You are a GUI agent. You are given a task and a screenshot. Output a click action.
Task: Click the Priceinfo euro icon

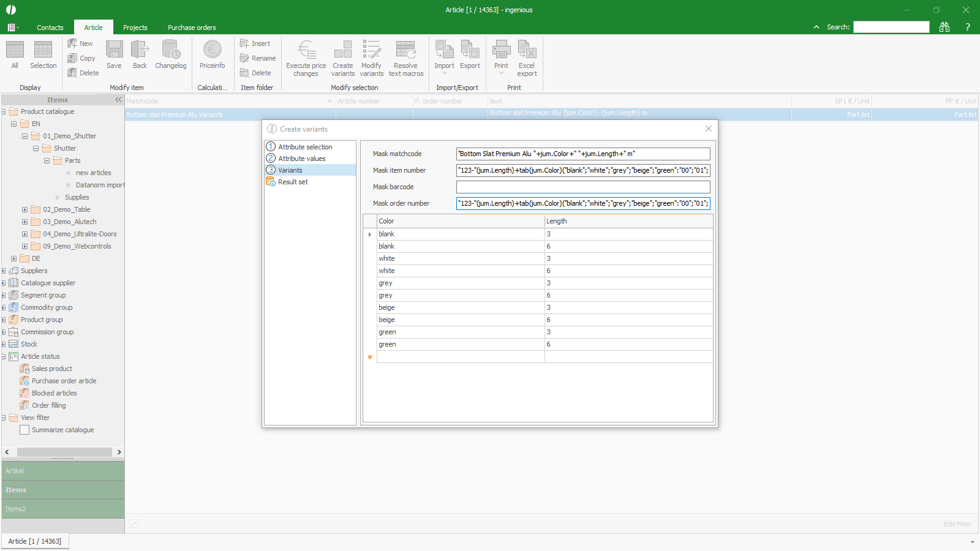pyautogui.click(x=212, y=50)
